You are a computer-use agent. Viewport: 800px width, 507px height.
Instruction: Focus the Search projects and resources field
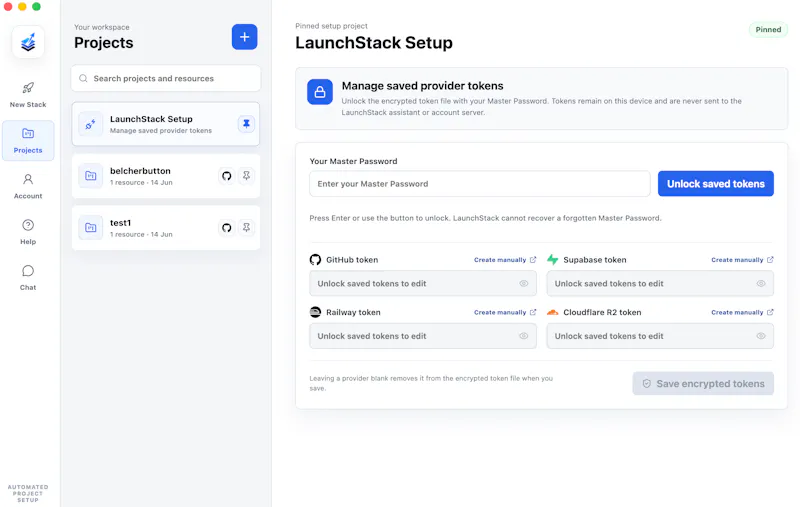tap(166, 79)
